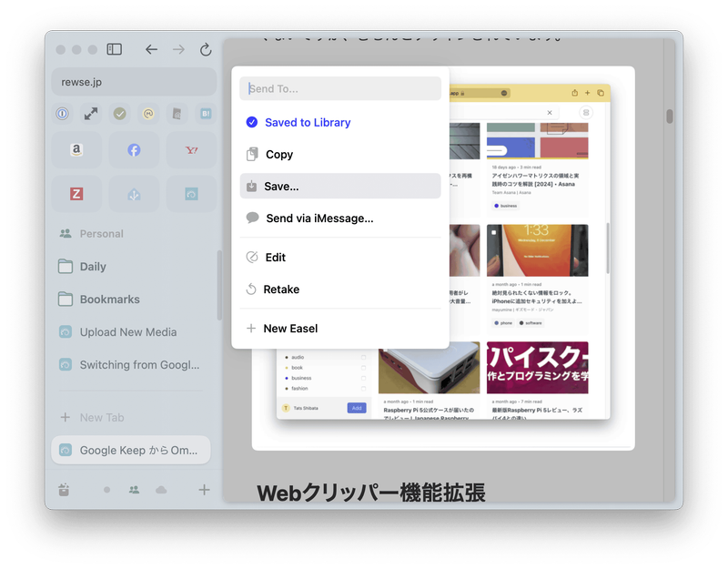Click the back arrow

151,49
